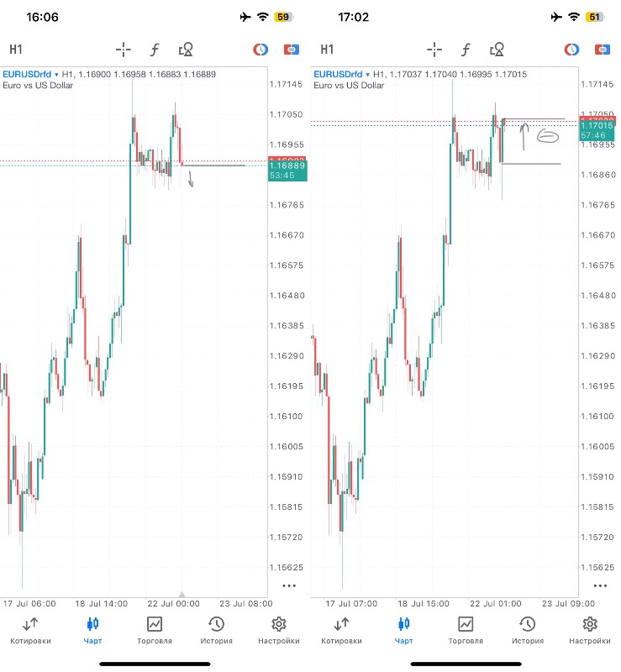Tap green 1.16889 price label on left chart
This screenshot has height=672, width=621.
287,171
